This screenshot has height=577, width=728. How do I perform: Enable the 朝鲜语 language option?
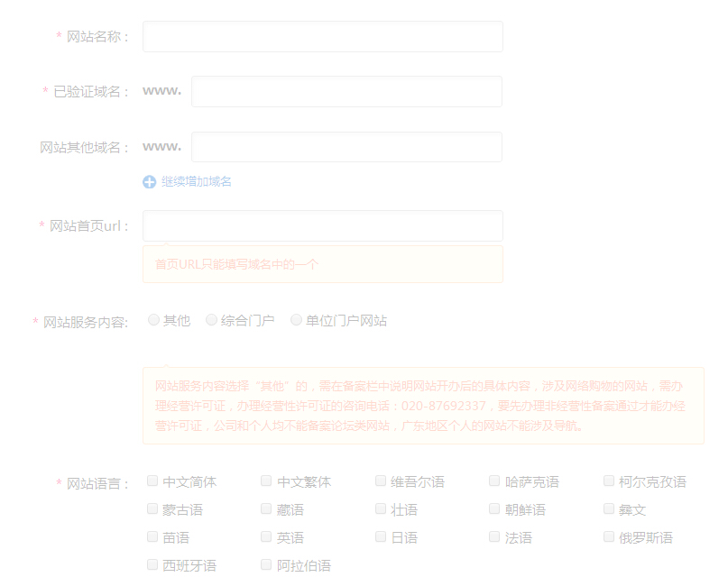click(x=493, y=508)
